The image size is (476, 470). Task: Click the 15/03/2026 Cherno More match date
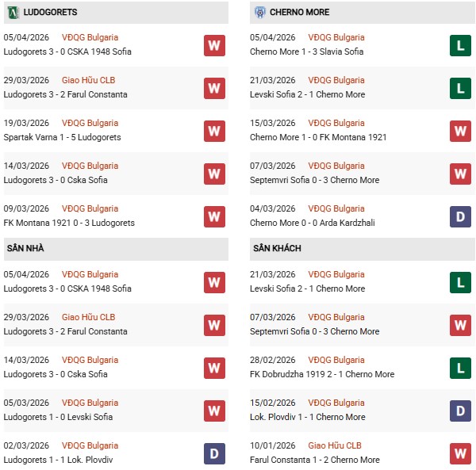pyautogui.click(x=271, y=123)
